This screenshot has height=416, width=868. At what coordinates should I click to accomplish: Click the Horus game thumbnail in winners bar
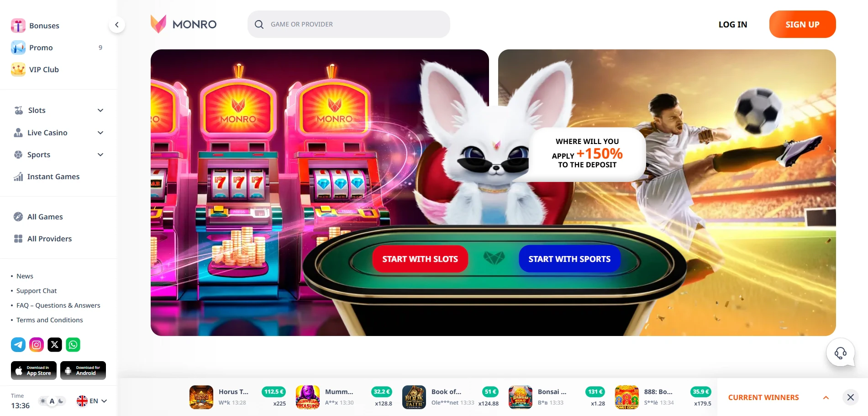coord(201,397)
